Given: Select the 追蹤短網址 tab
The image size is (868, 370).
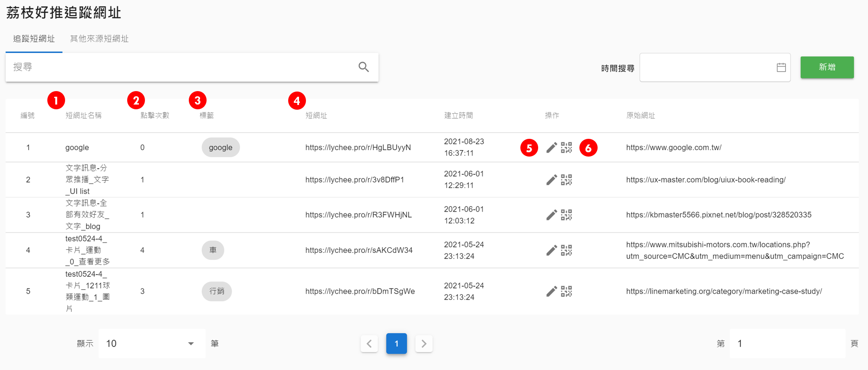Looking at the screenshot, I should coord(34,39).
